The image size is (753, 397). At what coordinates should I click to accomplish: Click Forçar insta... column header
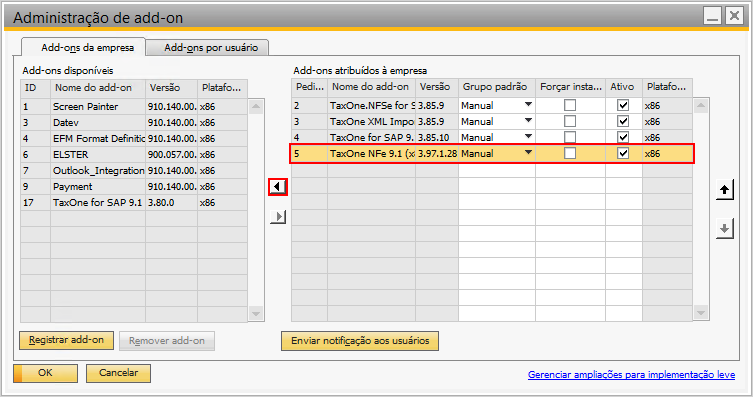[571, 87]
